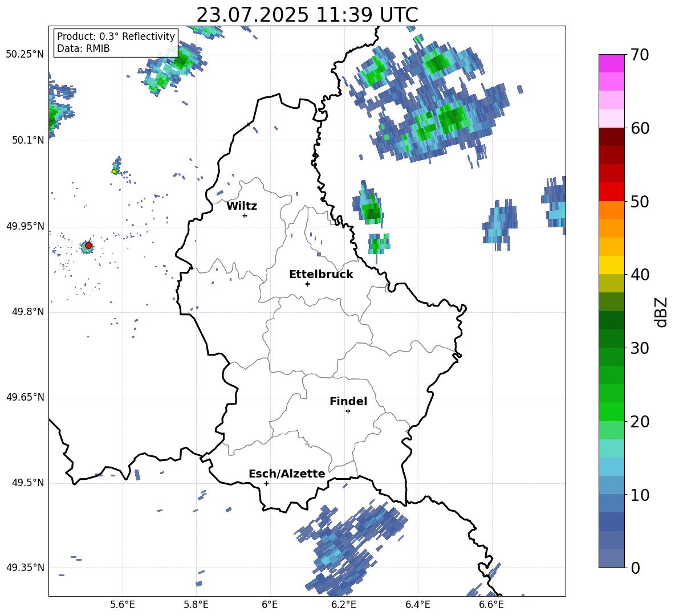Click the 60 colorbar tick label
Viewport: 675px width, 616px height.
(x=640, y=128)
